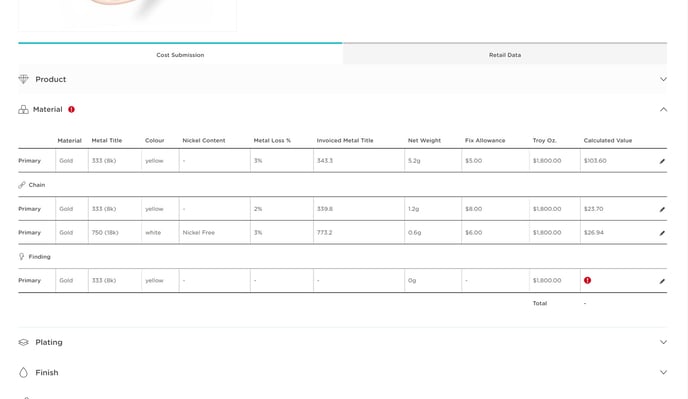Switch to the Retail Data tab

click(x=505, y=54)
